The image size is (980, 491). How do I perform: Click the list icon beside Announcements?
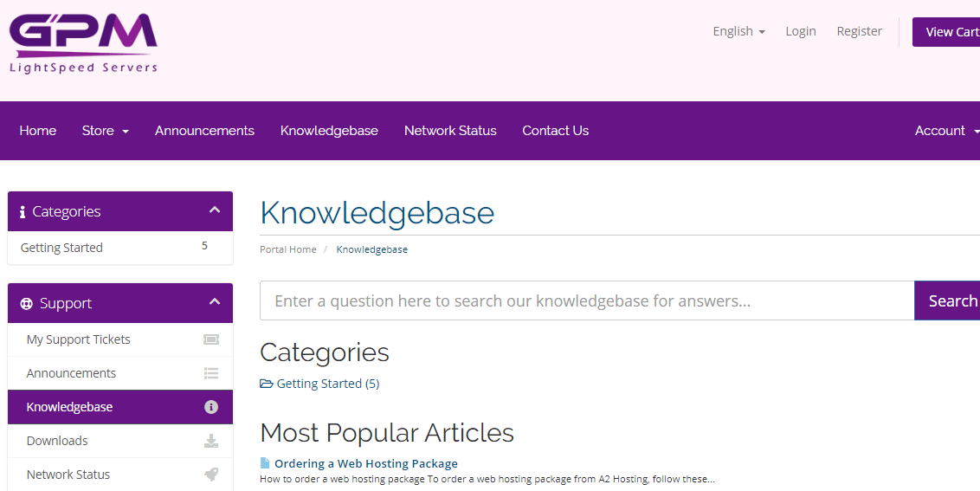click(x=211, y=373)
